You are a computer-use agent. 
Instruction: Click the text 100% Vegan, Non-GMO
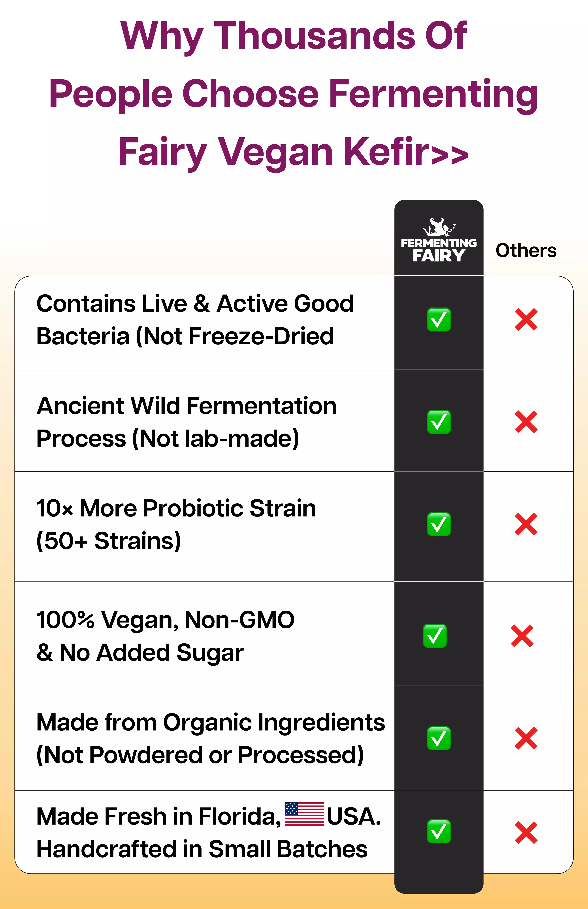(166, 620)
